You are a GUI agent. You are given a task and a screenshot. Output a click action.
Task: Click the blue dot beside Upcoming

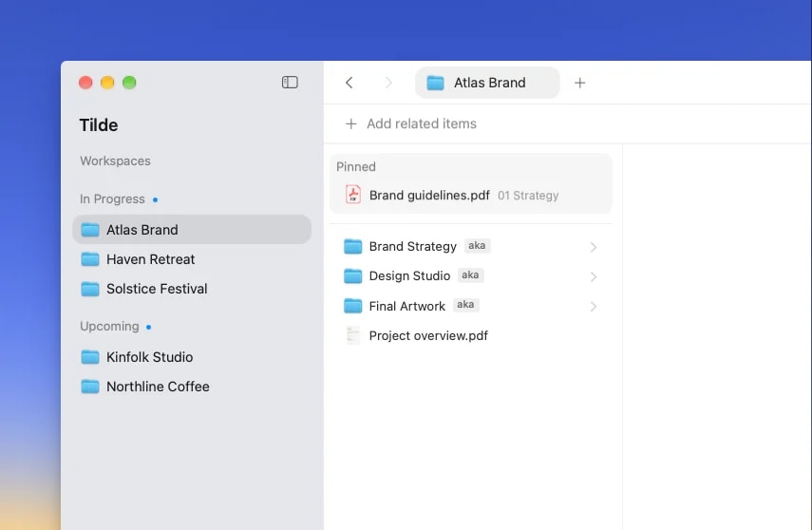coord(148,327)
